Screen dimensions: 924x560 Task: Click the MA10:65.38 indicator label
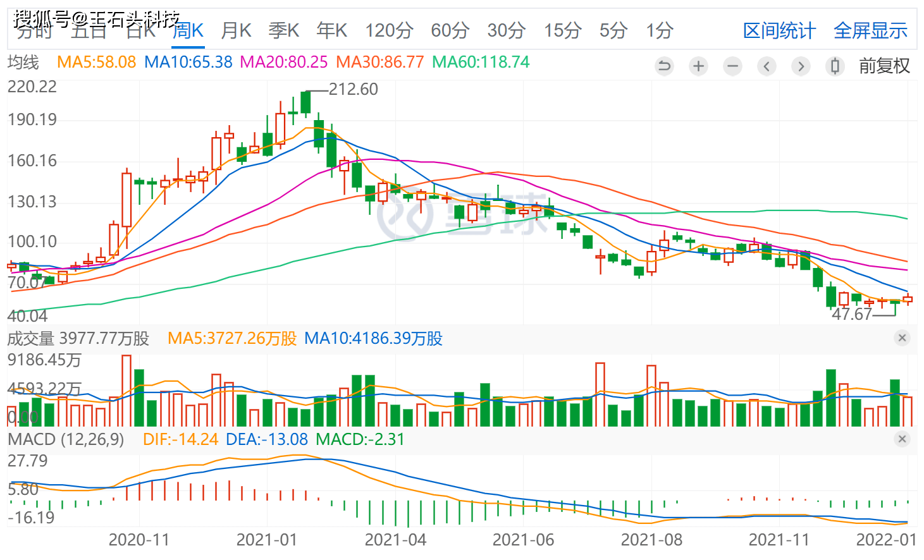(188, 62)
